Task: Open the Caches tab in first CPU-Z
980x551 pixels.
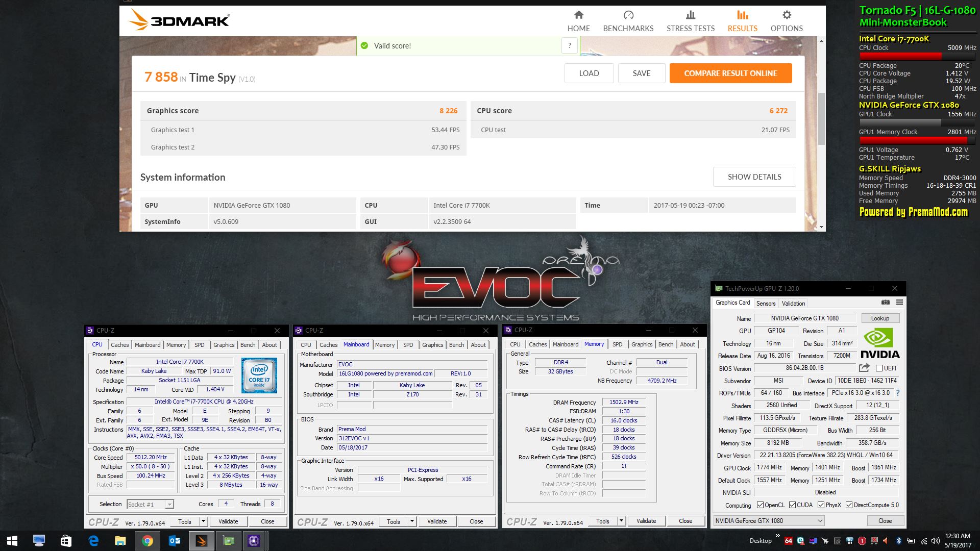Action: pyautogui.click(x=120, y=345)
